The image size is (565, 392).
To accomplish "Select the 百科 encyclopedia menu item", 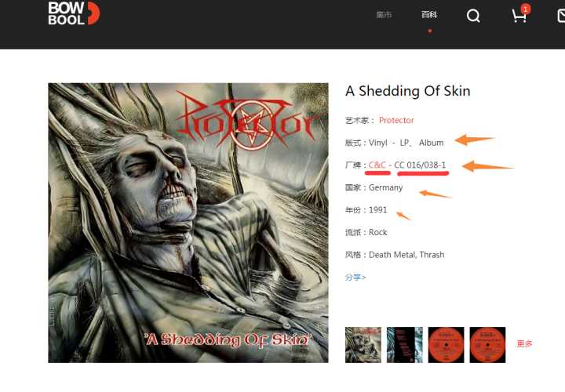I will [x=429, y=15].
